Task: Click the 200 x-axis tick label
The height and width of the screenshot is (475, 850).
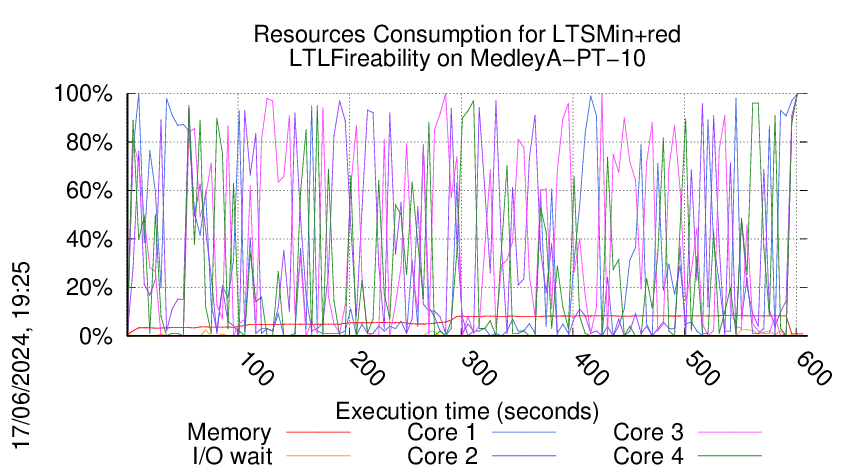Action: 368,369
